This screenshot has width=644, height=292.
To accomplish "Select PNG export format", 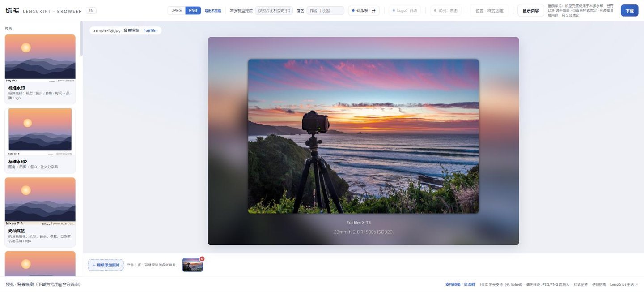I will 193,10.
